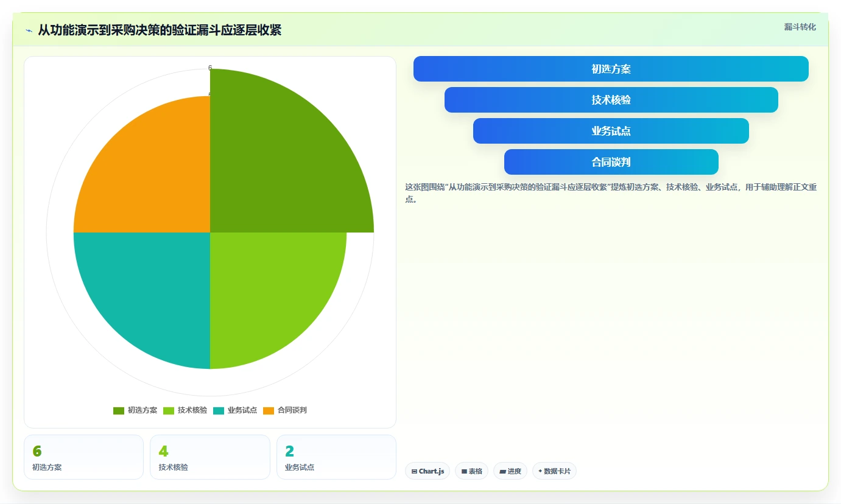Click the dark green 初选方案 legend swatch
The height and width of the screenshot is (504, 841).
point(119,411)
